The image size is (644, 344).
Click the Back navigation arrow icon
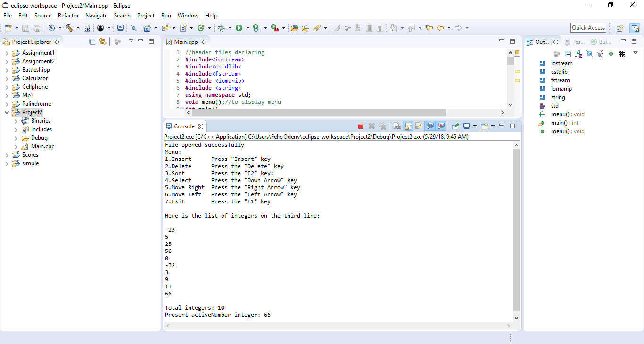(x=440, y=28)
